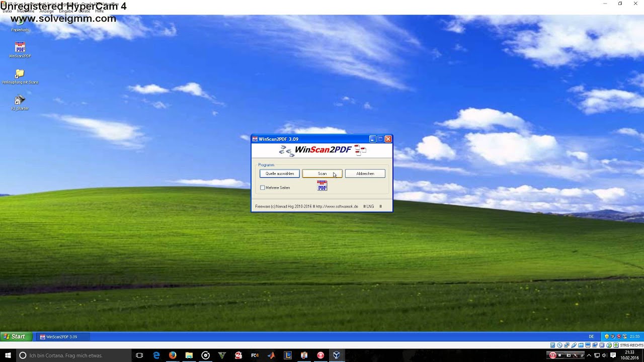Click the host clock showing 10.02.2016
Image resolution: width=644 pixels, height=362 pixels.
pos(629,355)
